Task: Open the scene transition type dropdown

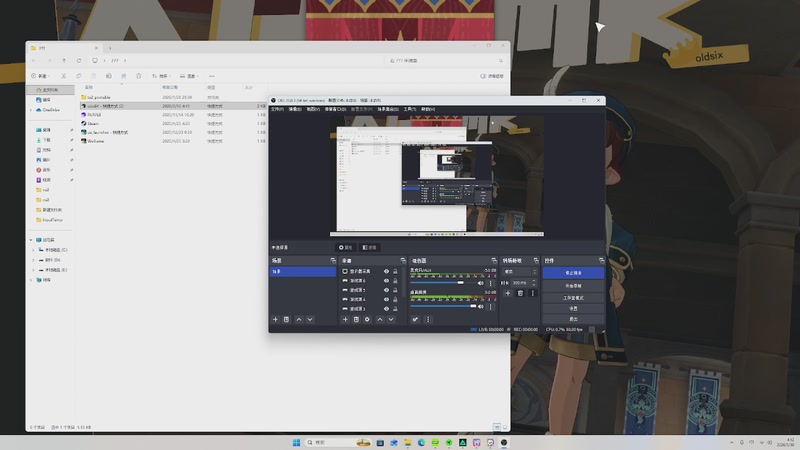Action: (520, 271)
